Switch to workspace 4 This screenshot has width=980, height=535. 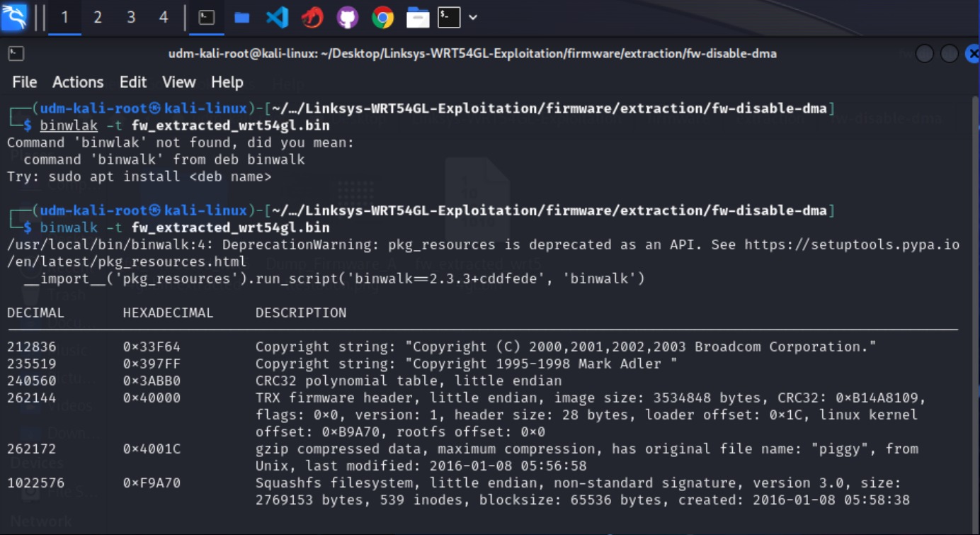pyautogui.click(x=164, y=17)
